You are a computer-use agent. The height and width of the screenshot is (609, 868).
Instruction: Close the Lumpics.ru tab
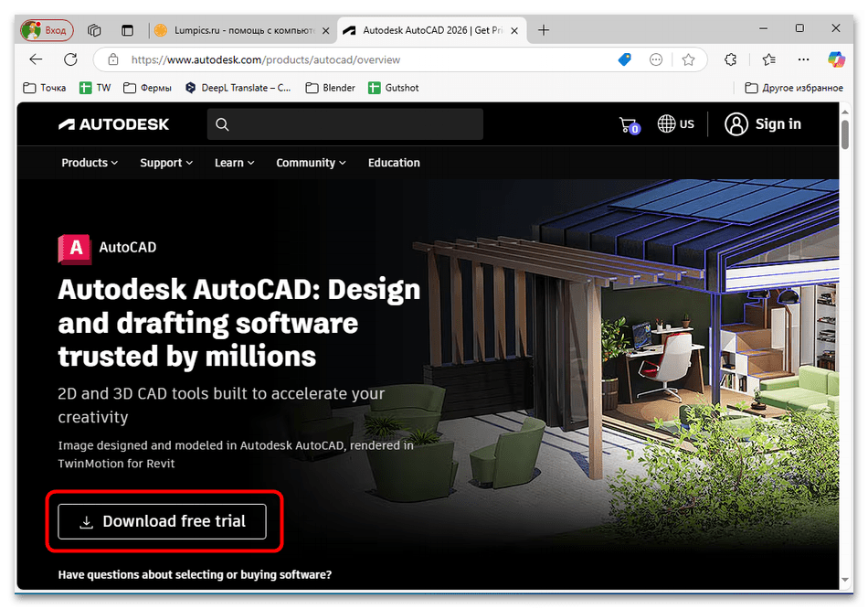coord(326,30)
